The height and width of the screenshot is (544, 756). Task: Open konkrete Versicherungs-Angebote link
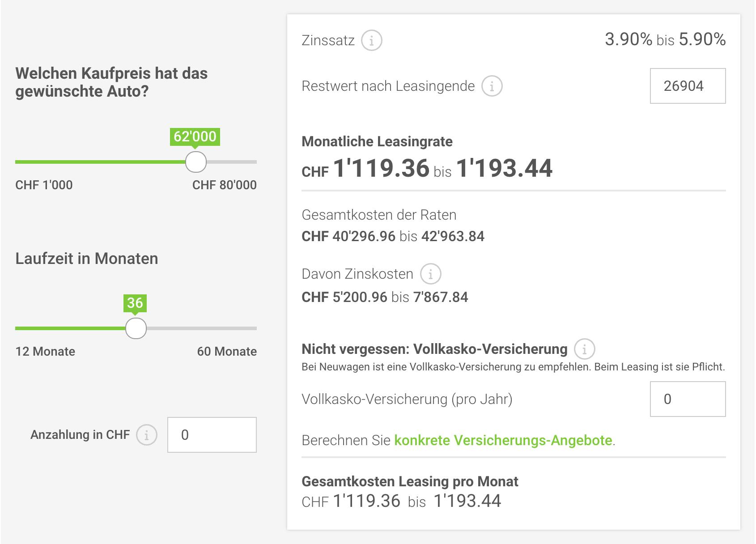click(504, 440)
